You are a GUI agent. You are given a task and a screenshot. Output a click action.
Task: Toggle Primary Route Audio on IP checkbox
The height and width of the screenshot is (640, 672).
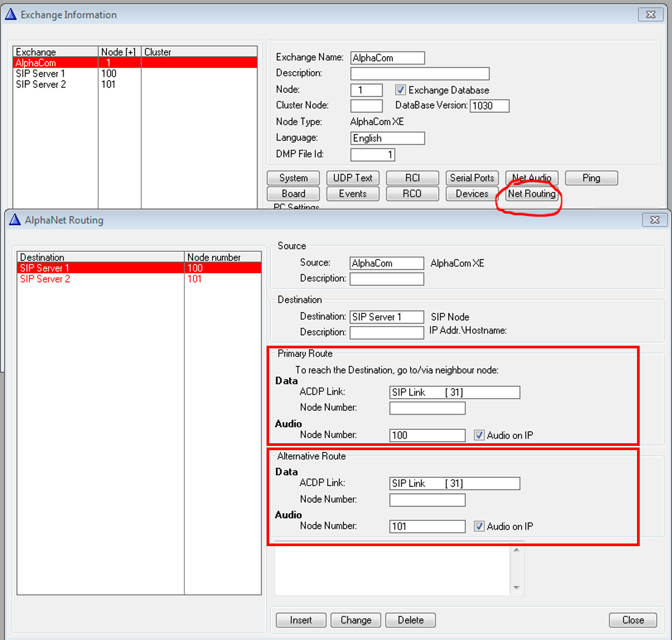pyautogui.click(x=479, y=435)
